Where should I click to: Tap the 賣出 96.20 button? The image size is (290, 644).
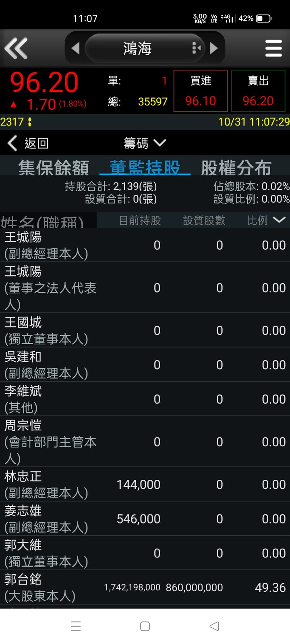coord(258,91)
